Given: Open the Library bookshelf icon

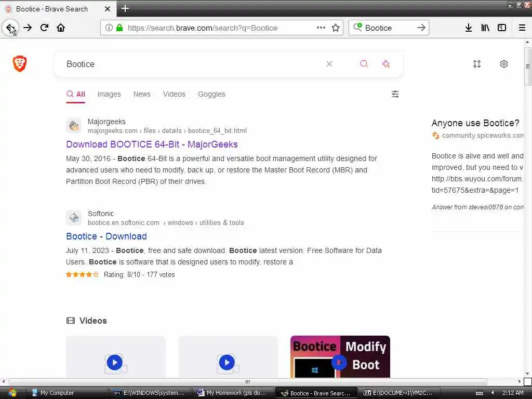Looking at the screenshot, I should (485, 28).
